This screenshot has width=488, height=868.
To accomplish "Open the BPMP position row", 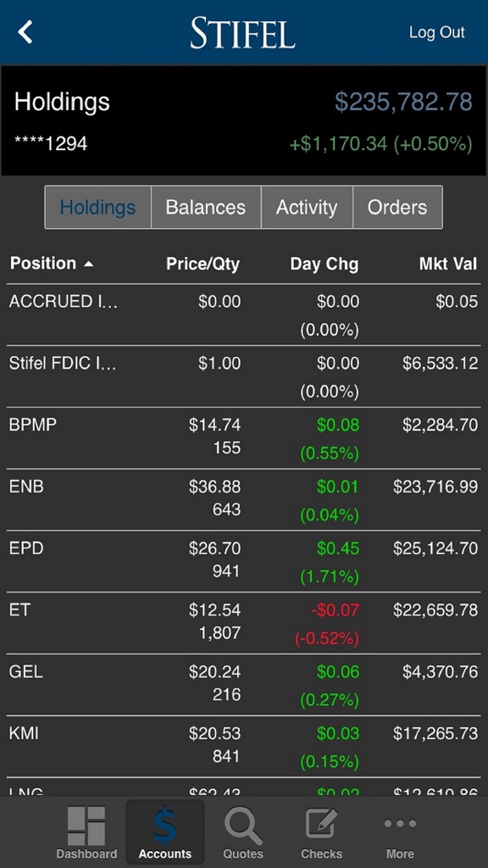I will tap(244, 438).
